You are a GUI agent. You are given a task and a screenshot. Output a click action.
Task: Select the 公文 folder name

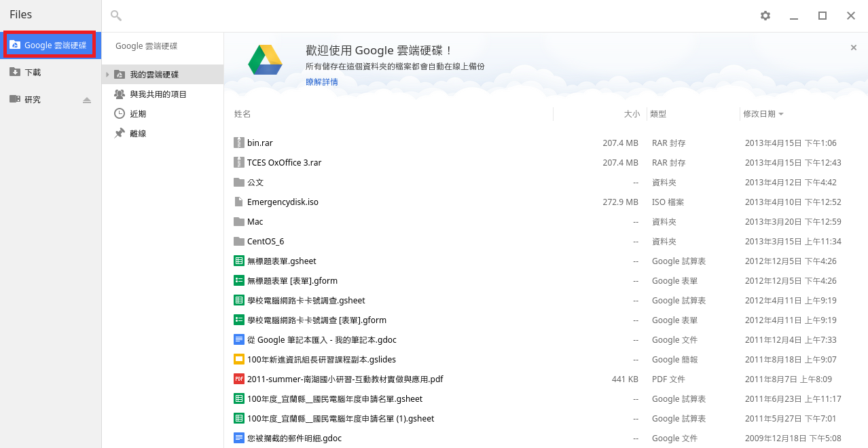255,183
